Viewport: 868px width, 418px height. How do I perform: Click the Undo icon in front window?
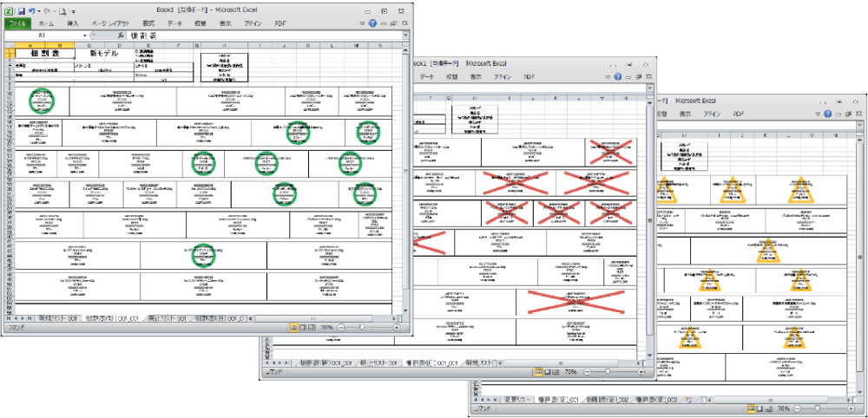30,11
